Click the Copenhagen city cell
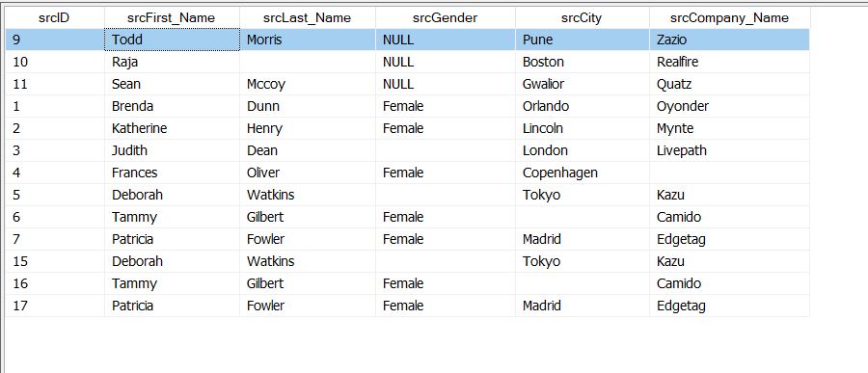Viewport: 868px width, 373px height. (582, 173)
